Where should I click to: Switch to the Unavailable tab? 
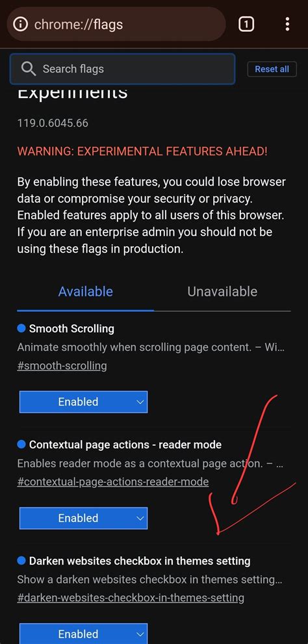pos(222,292)
